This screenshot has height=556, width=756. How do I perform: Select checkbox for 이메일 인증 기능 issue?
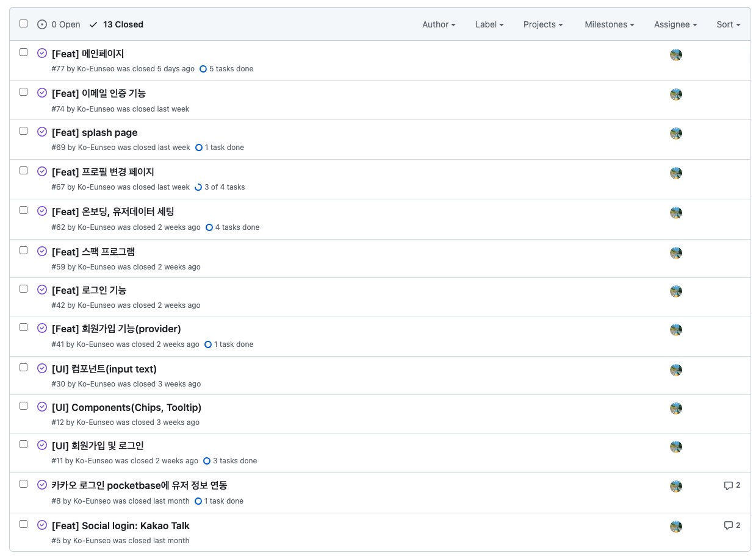click(23, 91)
